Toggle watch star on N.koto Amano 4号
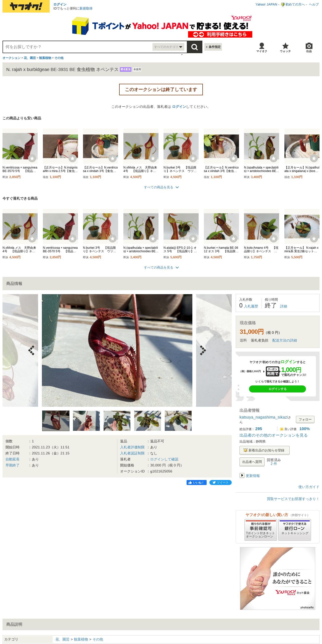The image size is (322, 644). [274, 238]
